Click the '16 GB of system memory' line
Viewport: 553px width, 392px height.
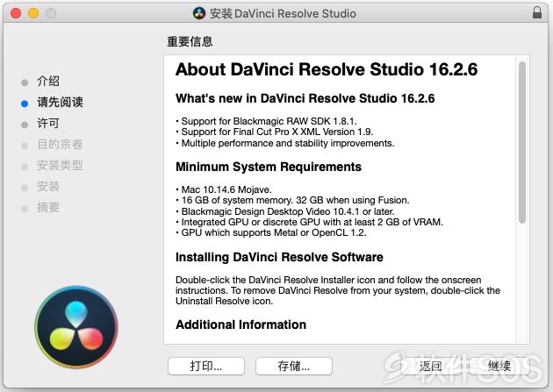coord(292,200)
